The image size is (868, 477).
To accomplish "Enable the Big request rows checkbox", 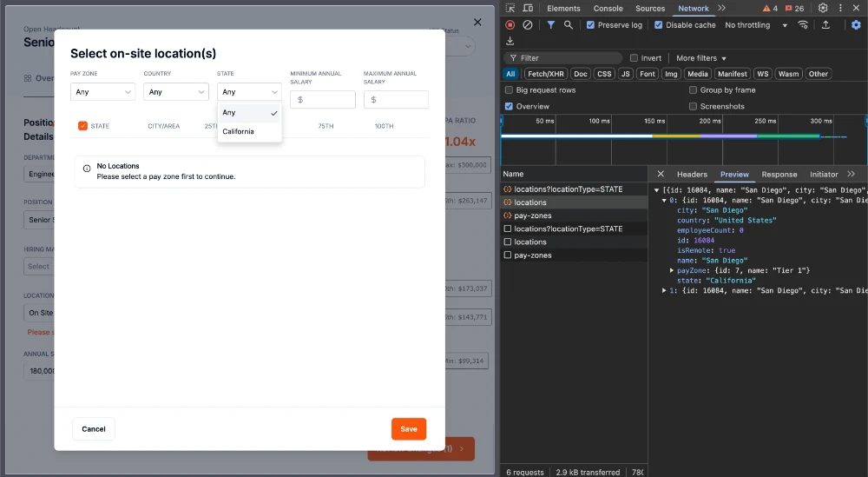I will point(510,90).
